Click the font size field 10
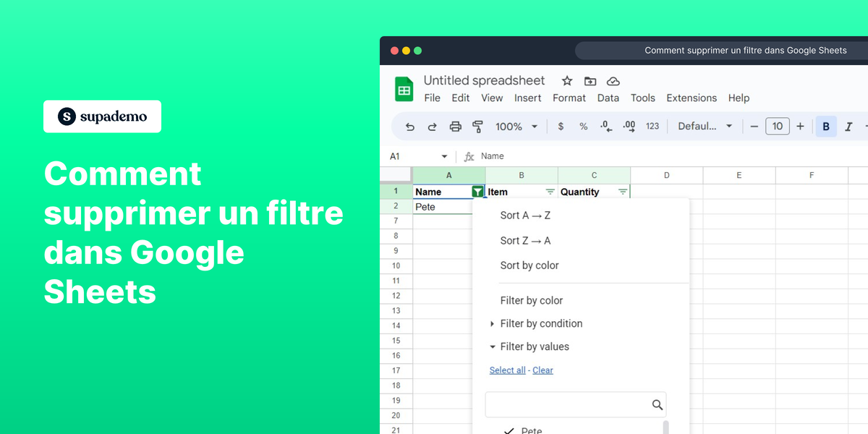 point(778,127)
